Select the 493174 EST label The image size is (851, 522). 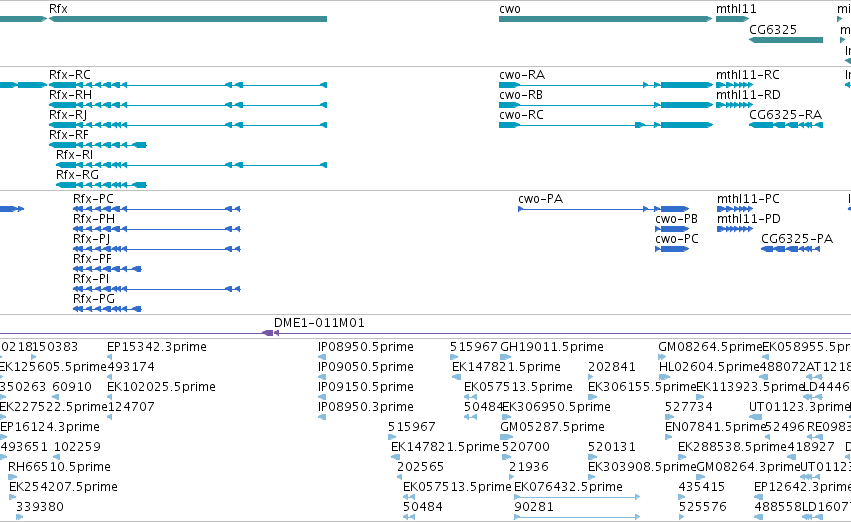click(131, 367)
